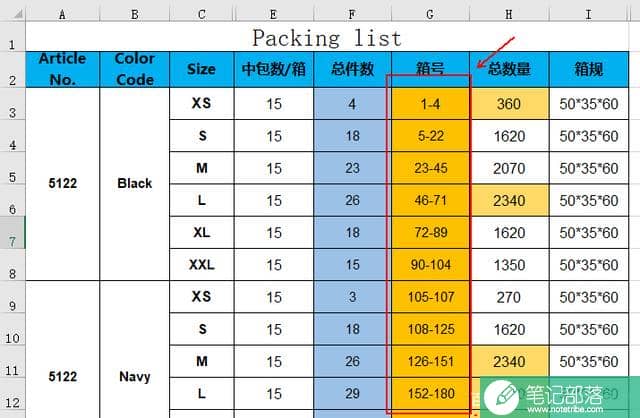Select the 箱号 header cell

(430, 69)
